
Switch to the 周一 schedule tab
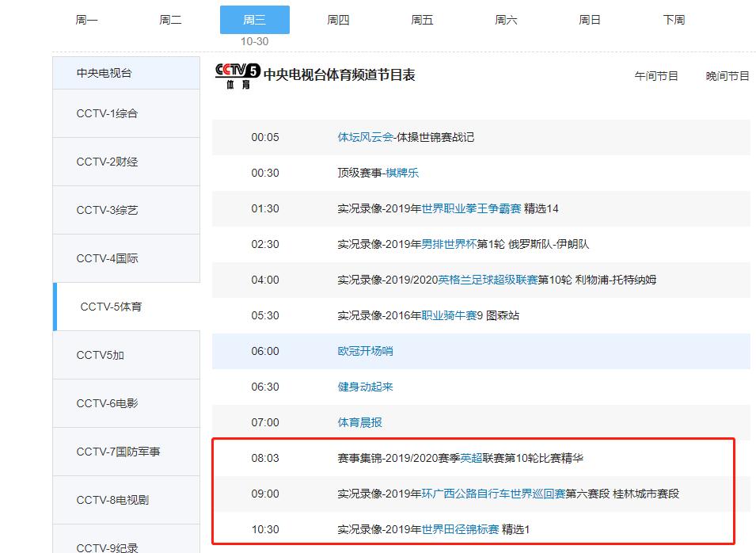point(87,19)
